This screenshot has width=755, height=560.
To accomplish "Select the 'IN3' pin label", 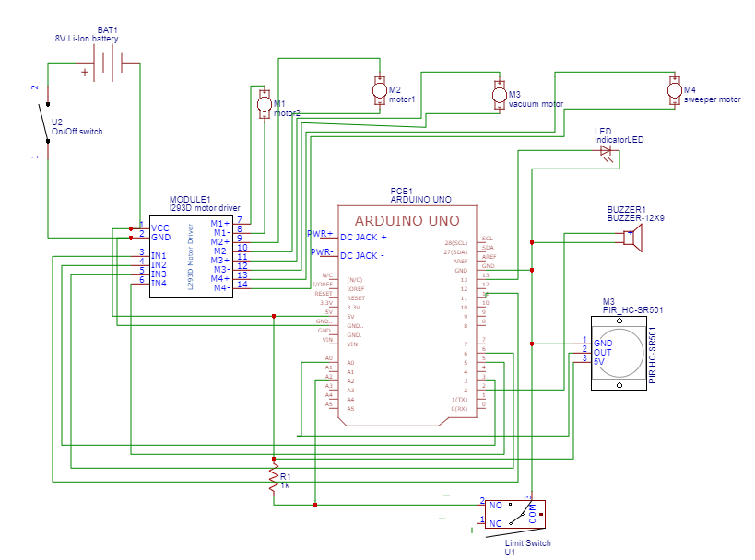I will coord(159,274).
